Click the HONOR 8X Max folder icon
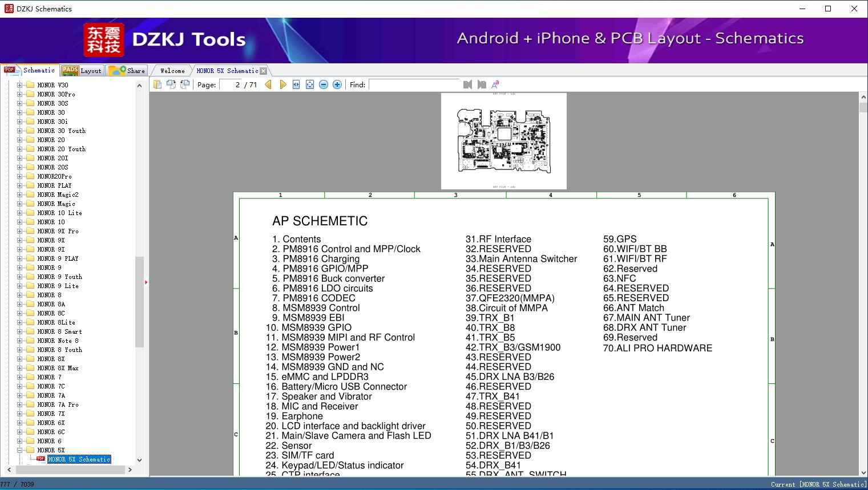 click(x=30, y=368)
